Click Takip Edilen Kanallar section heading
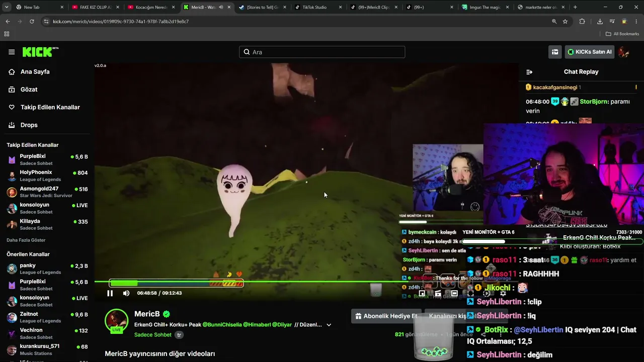This screenshot has width=644, height=362. (33, 145)
